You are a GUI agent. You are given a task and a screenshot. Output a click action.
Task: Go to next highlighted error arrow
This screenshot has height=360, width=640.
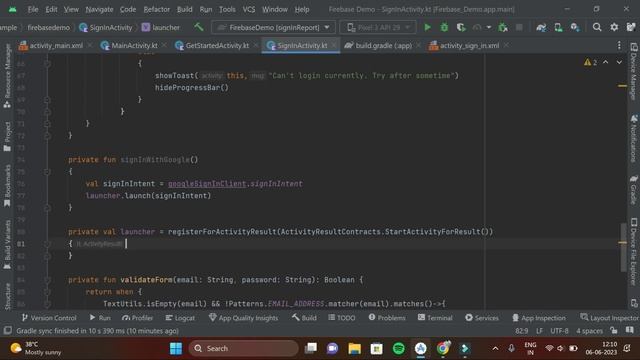[x=619, y=62]
